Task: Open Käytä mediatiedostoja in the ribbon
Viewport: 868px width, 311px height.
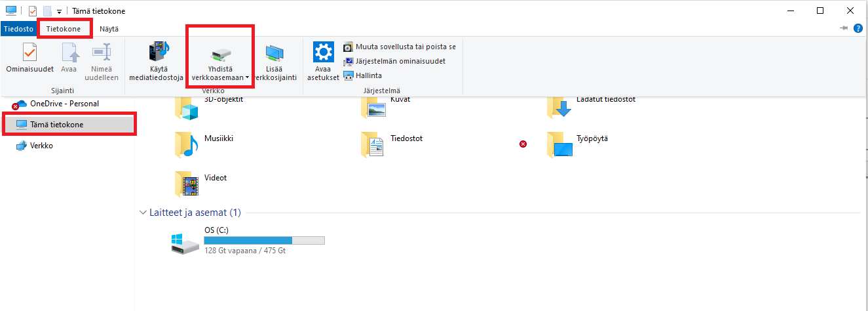Action: click(x=158, y=52)
